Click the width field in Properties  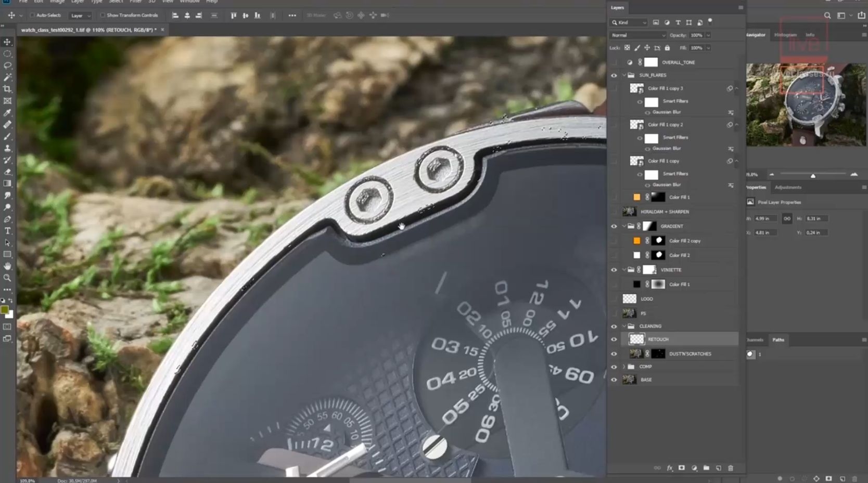click(x=765, y=219)
